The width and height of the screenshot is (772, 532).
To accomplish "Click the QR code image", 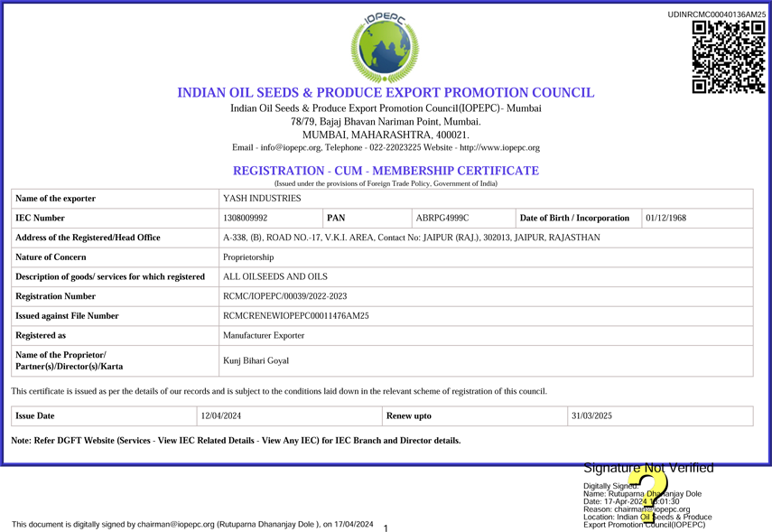I will (729, 57).
